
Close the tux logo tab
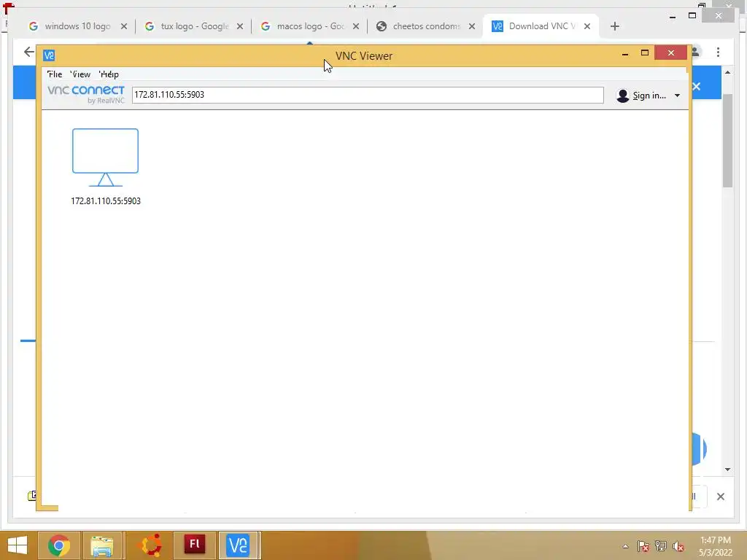tap(240, 26)
